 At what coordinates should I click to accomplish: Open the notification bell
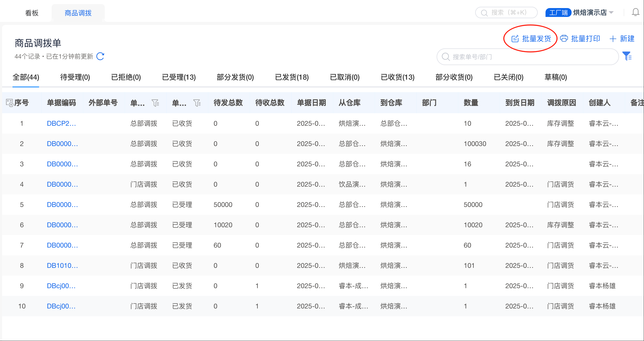(x=635, y=12)
